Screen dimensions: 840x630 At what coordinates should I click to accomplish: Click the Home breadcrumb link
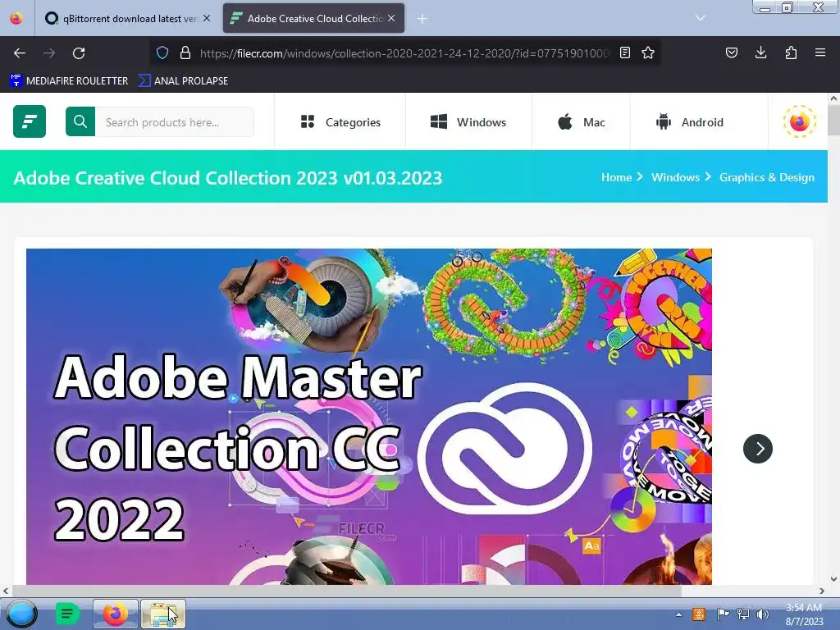[x=616, y=177]
